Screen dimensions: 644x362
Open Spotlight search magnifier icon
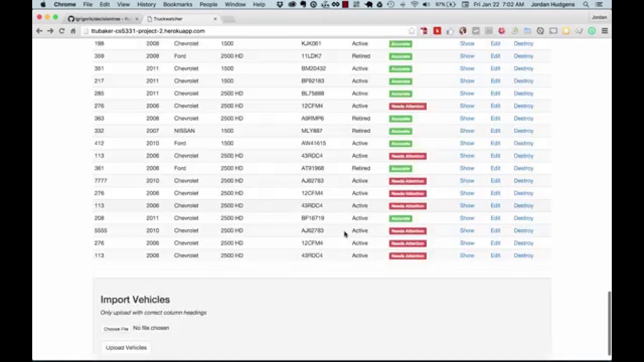586,5
